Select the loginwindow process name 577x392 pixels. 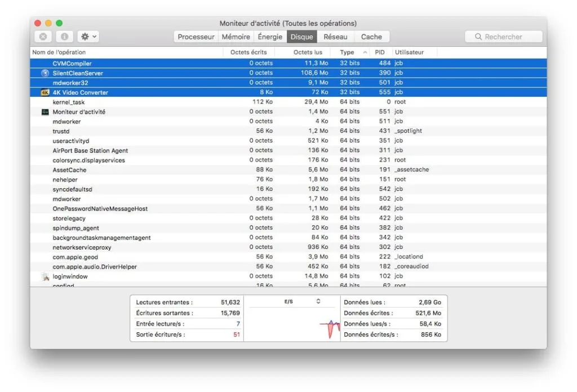(x=70, y=277)
